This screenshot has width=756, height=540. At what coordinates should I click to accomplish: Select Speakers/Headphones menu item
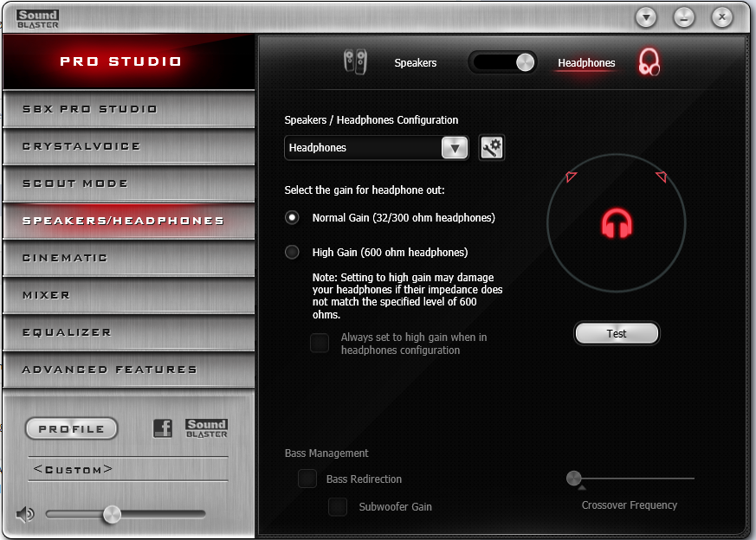129,221
